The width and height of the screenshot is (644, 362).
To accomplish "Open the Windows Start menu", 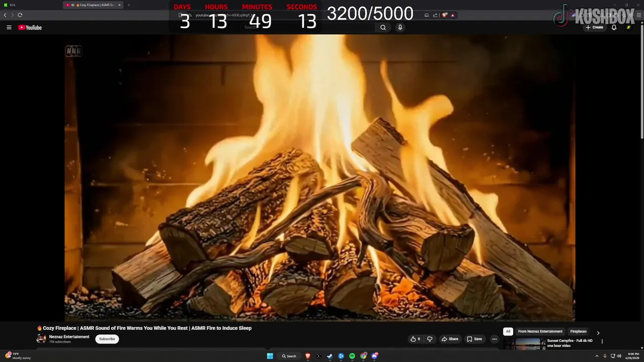I will coord(270,356).
